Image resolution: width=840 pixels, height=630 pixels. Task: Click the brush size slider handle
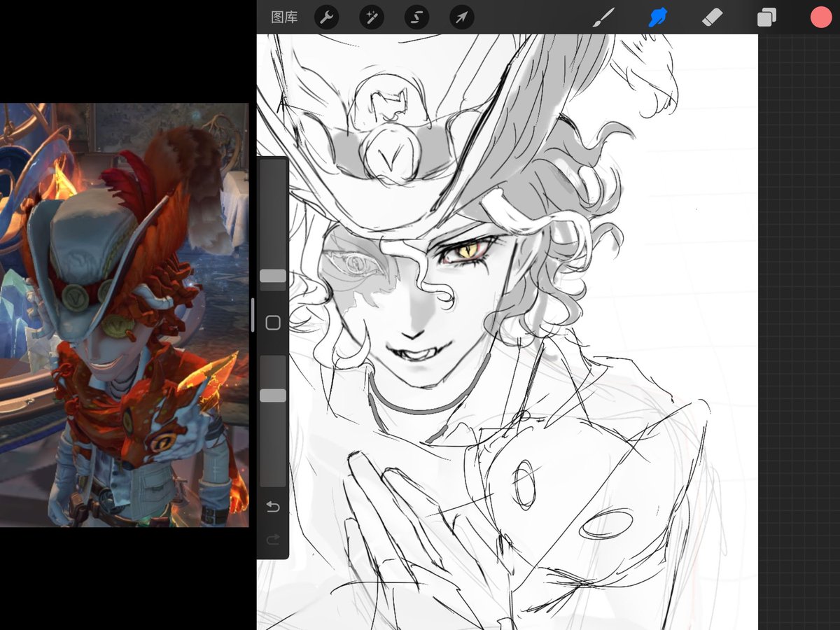point(273,276)
